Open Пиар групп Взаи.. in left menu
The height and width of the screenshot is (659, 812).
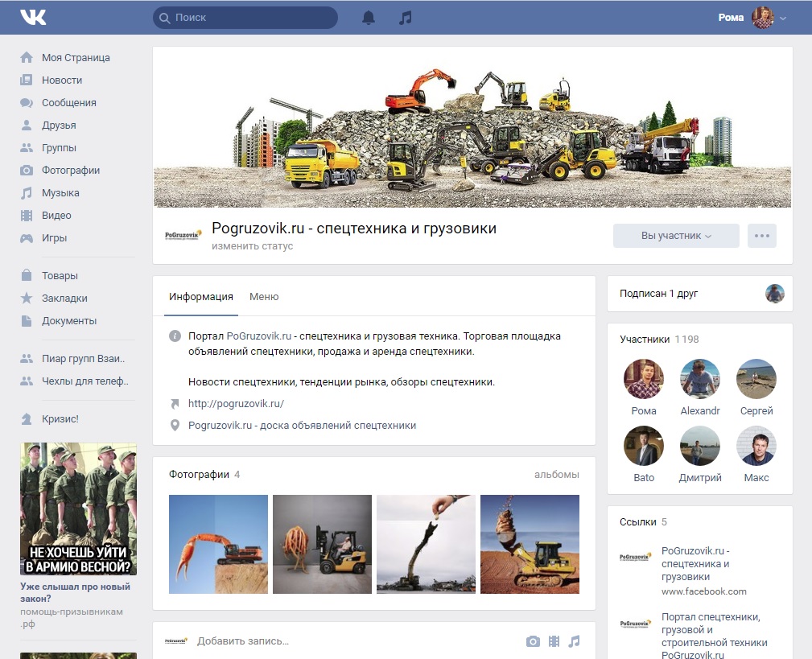pyautogui.click(x=83, y=358)
